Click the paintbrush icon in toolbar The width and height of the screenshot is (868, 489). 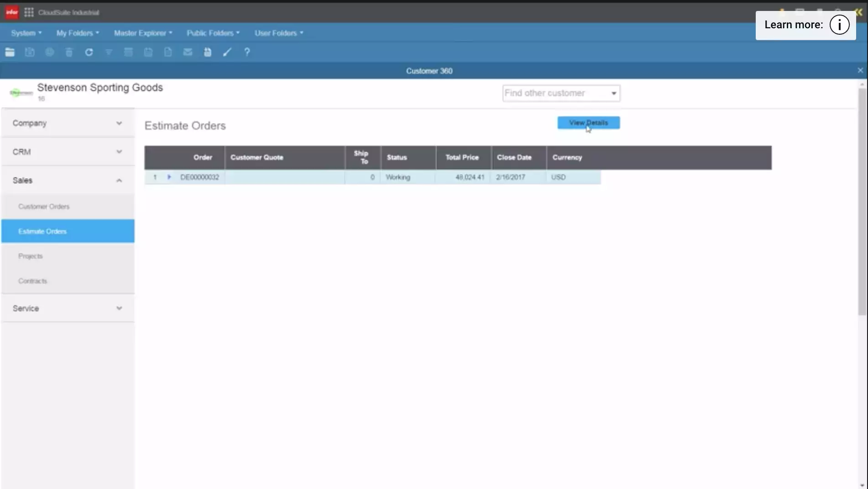pos(227,52)
